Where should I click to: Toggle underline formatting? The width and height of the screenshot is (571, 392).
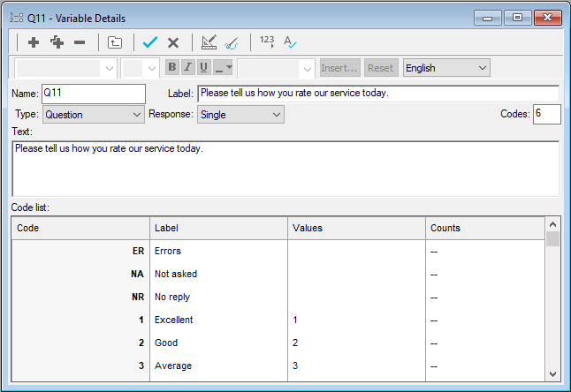[x=204, y=68]
